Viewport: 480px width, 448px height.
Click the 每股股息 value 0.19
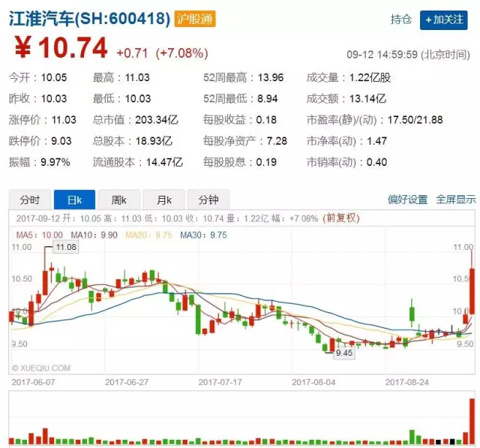[x=266, y=162]
